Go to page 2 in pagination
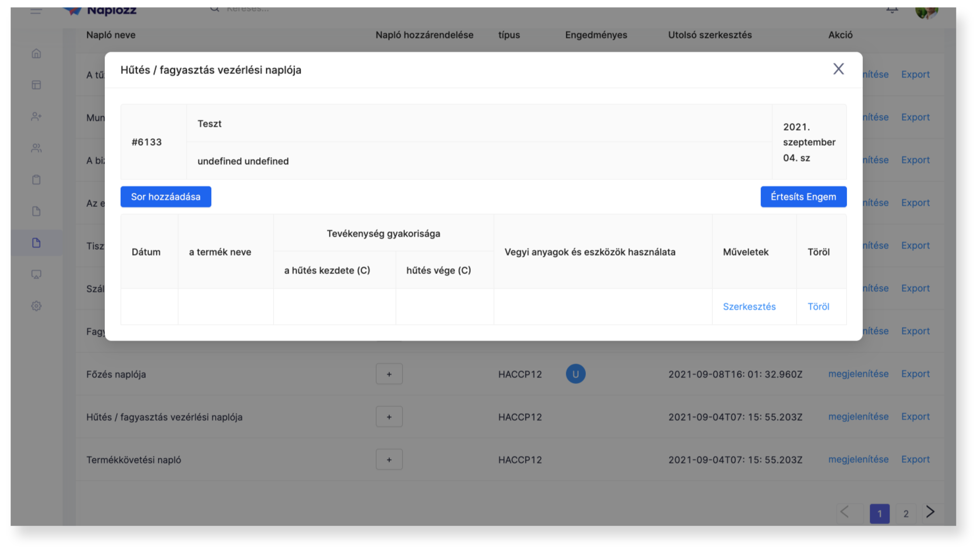 [x=905, y=514]
